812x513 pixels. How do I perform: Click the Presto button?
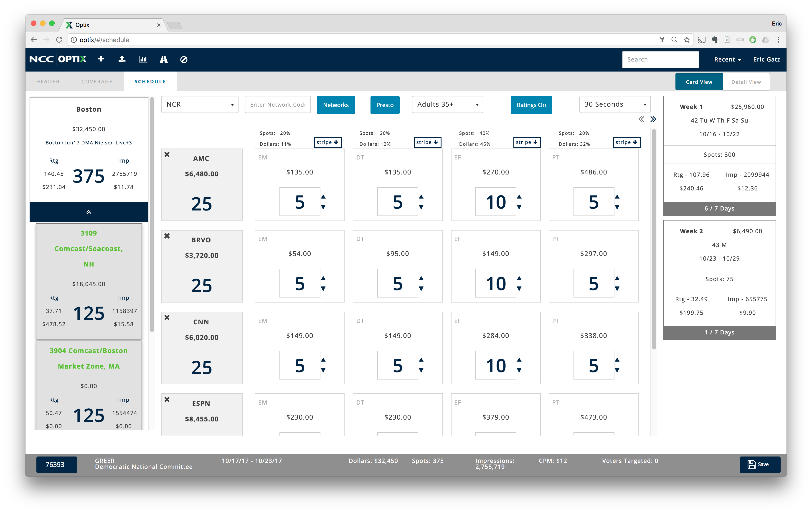tap(385, 105)
